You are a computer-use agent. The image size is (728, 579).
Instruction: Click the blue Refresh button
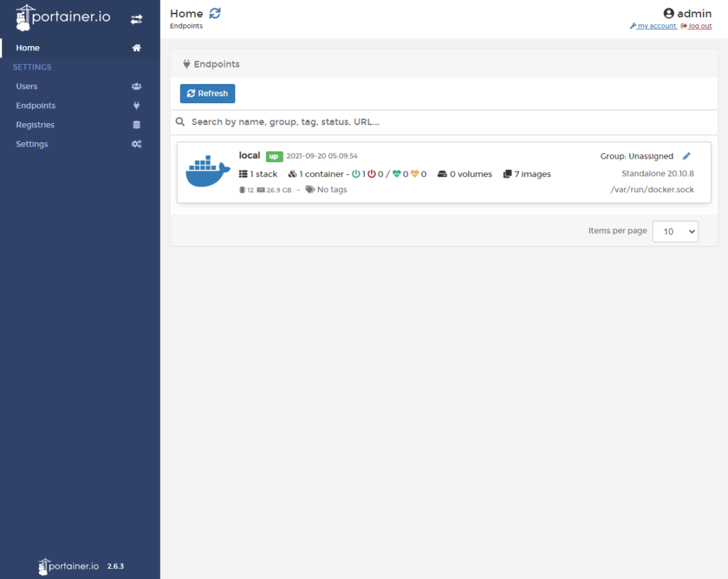pyautogui.click(x=208, y=93)
